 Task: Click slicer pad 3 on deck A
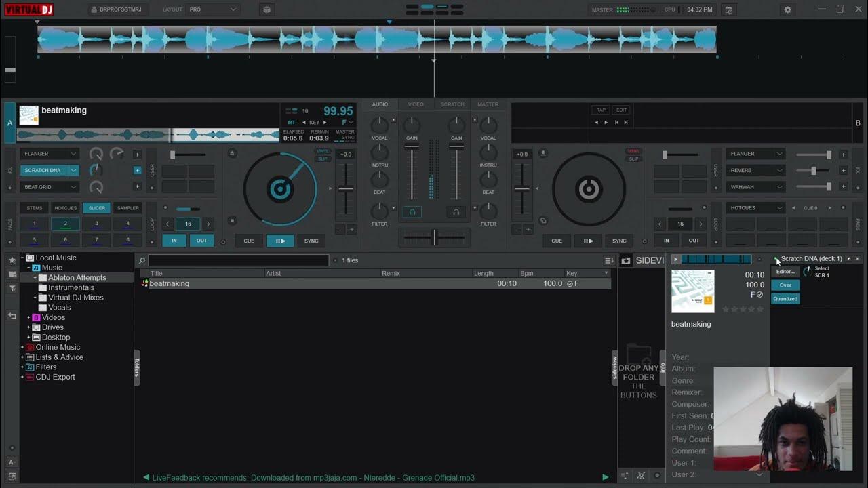(x=96, y=224)
